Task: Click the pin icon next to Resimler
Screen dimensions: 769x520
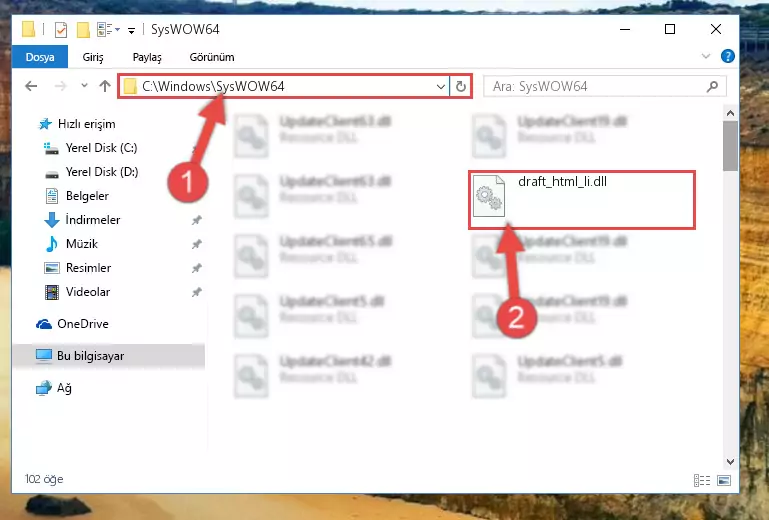Action: 197,268
